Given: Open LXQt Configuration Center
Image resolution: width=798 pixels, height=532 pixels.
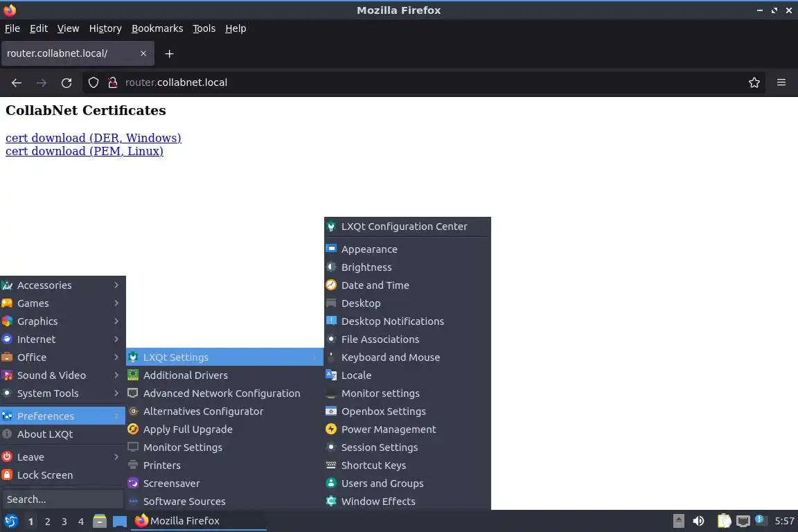Looking at the screenshot, I should point(407,227).
